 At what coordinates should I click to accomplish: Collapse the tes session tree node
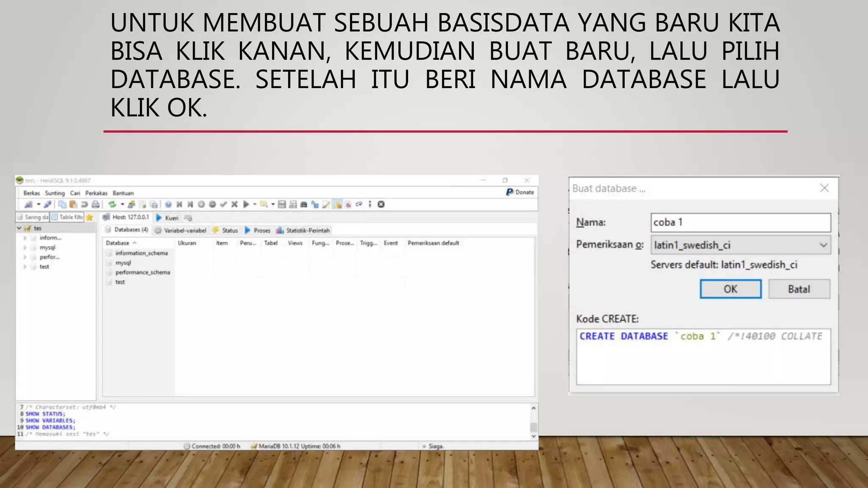(19, 228)
